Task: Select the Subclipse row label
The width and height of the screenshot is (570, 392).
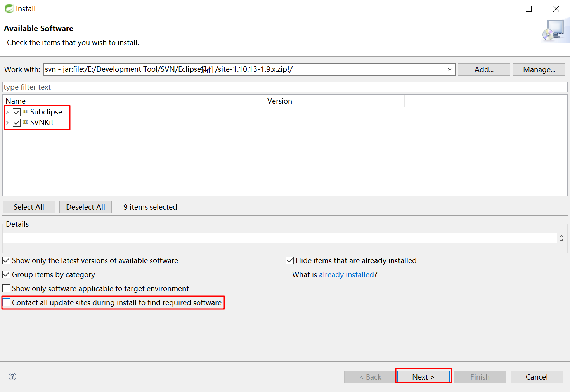Action: click(46, 112)
